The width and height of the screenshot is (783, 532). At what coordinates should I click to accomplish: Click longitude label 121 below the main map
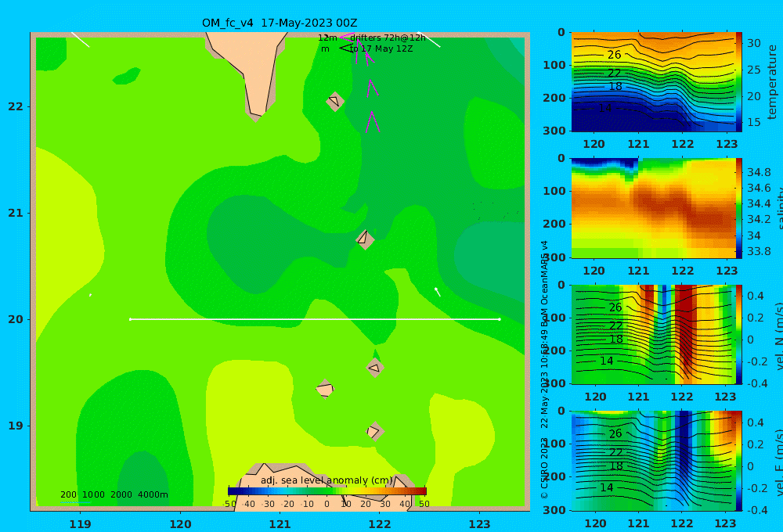(280, 524)
